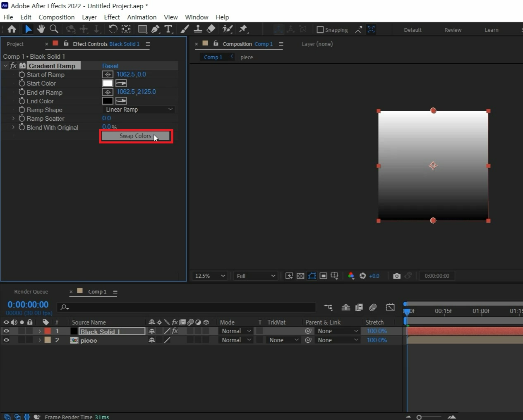Click timeline search field
The height and width of the screenshot is (420, 523).
click(187, 307)
